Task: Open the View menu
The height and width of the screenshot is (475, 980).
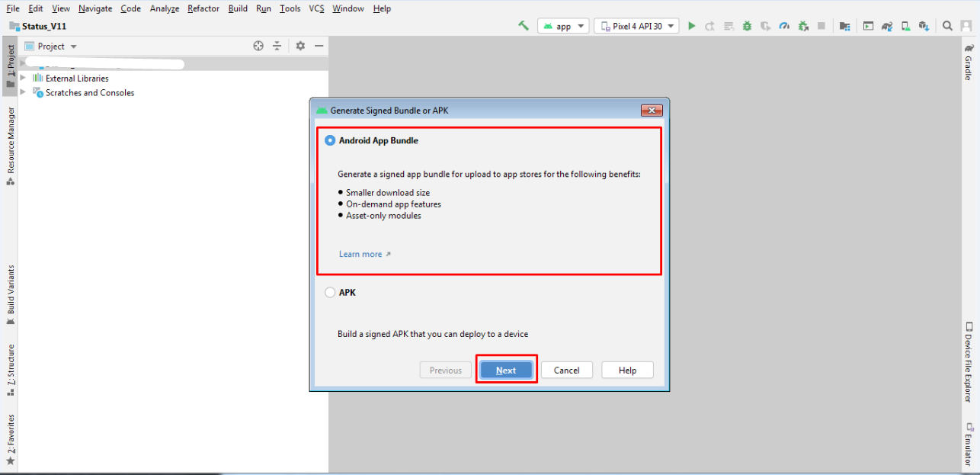Action: point(61,8)
